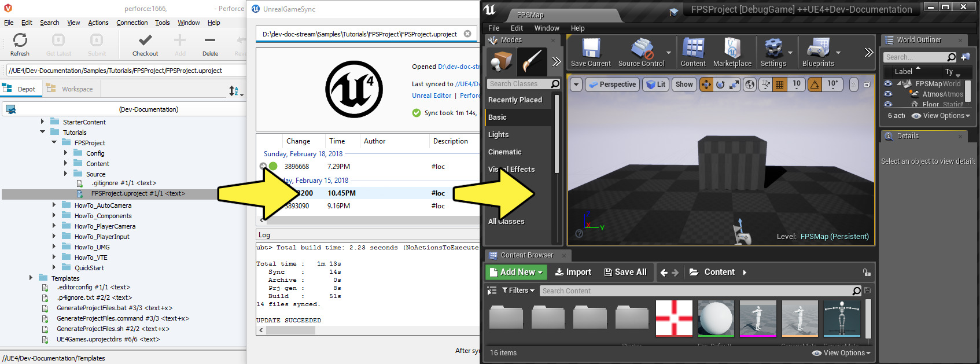
Task: Expand the Config folder in Perforce
Action: (65, 153)
